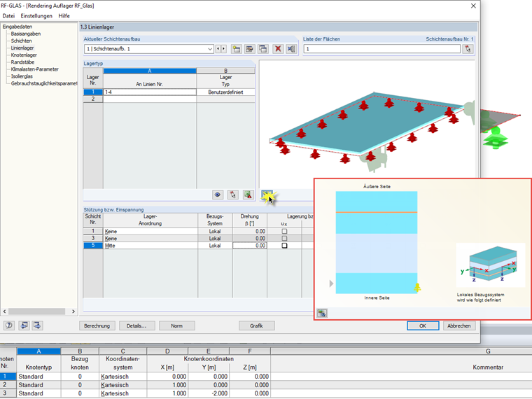The width and height of the screenshot is (532, 399).
Task: Click column A header in Lagertyp table
Action: coord(150,71)
